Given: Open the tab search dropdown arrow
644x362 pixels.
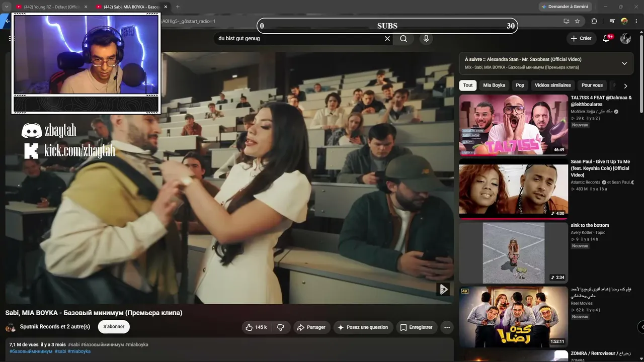Looking at the screenshot, I should pyautogui.click(x=7, y=7).
